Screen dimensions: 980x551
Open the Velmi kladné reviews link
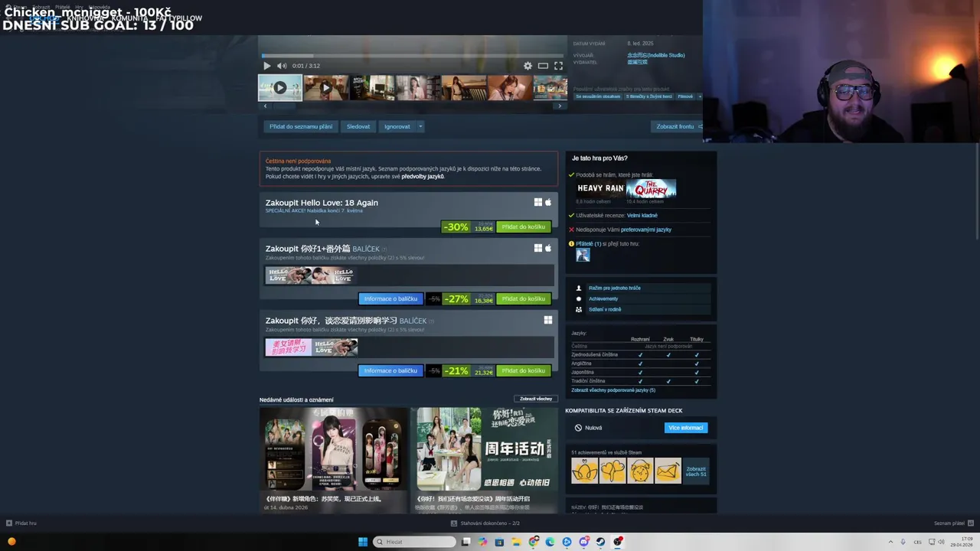(642, 215)
